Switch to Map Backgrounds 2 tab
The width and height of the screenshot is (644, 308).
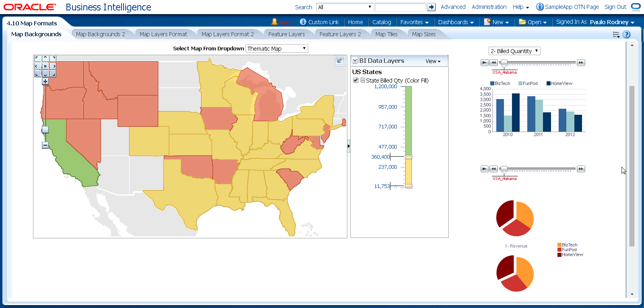pos(101,34)
